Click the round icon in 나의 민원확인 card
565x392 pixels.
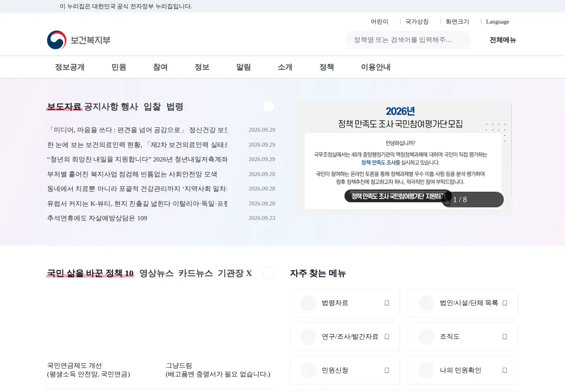426,370
